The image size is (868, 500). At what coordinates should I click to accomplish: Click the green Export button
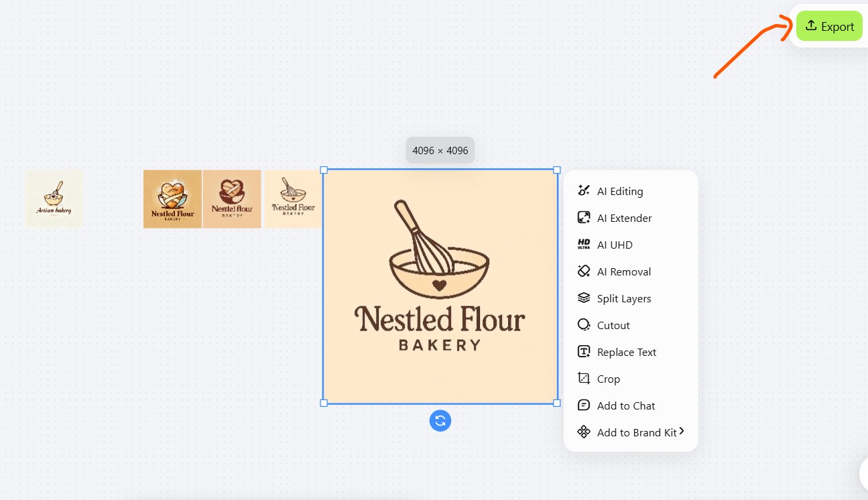click(829, 26)
